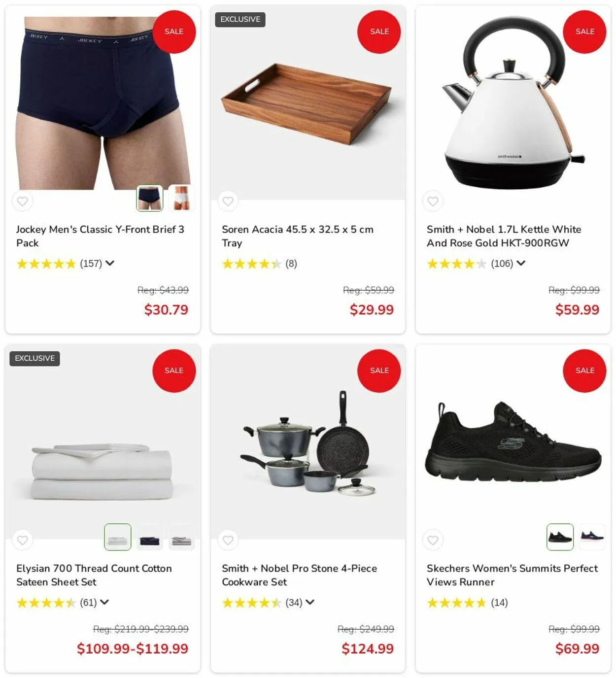Tap heart icon on Skechers Summits Runner
Image resolution: width=616 pixels, height=678 pixels.
click(x=433, y=540)
